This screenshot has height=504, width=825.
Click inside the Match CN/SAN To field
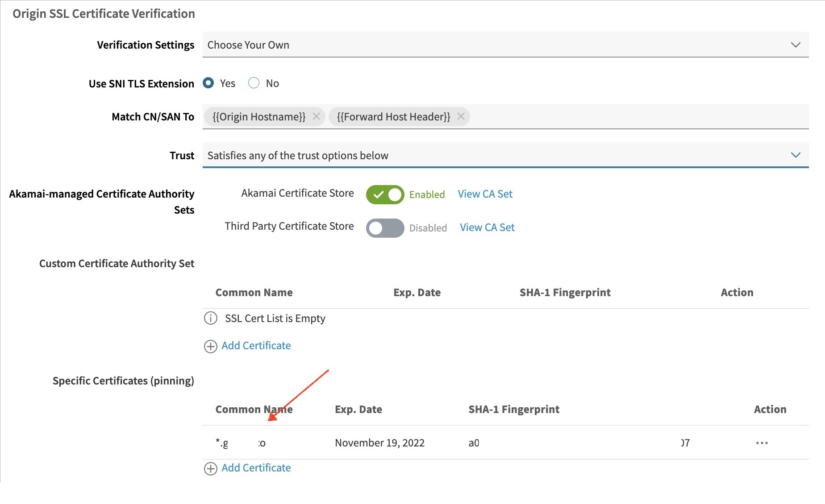[x=625, y=117]
